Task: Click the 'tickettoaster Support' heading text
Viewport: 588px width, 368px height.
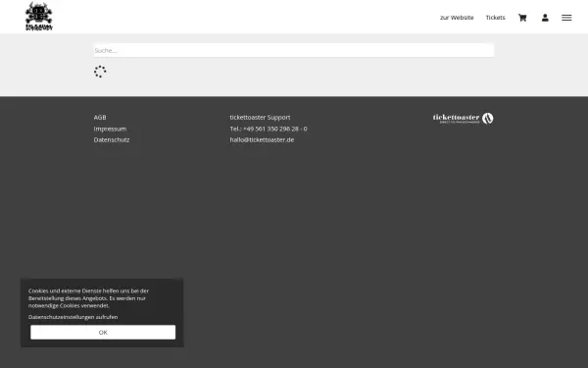Action: [x=260, y=118]
